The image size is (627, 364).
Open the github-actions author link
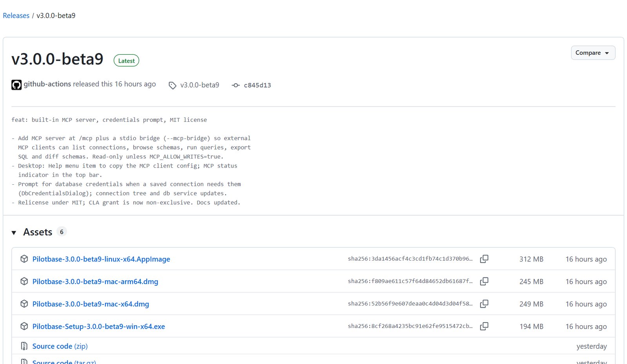pos(47,84)
